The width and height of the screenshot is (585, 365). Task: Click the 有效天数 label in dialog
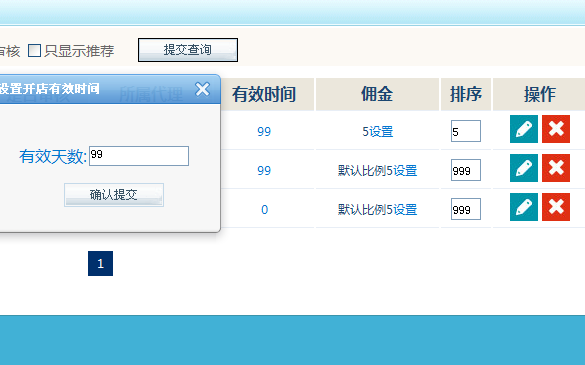click(x=53, y=156)
